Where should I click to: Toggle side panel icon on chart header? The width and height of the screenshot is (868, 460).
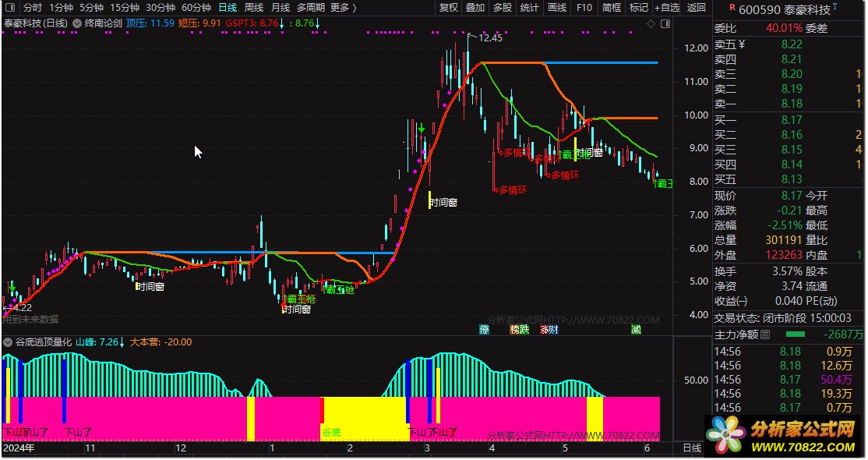click(665, 24)
